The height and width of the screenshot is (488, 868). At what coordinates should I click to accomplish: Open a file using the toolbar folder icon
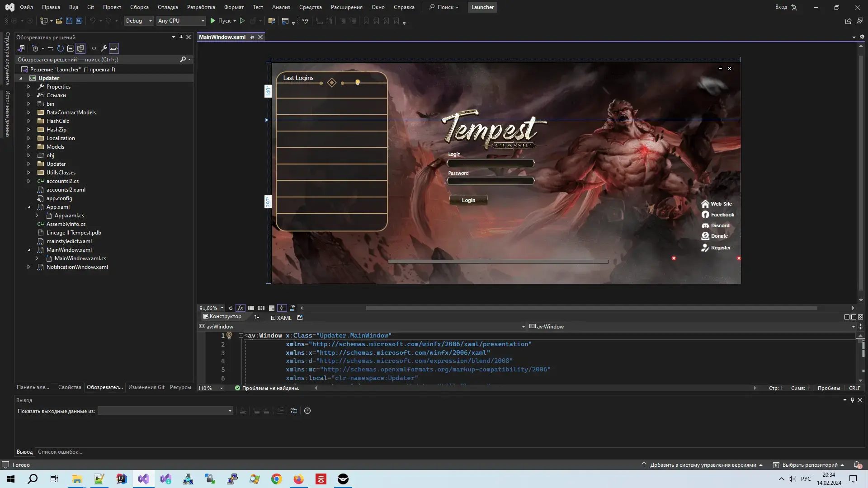click(59, 21)
